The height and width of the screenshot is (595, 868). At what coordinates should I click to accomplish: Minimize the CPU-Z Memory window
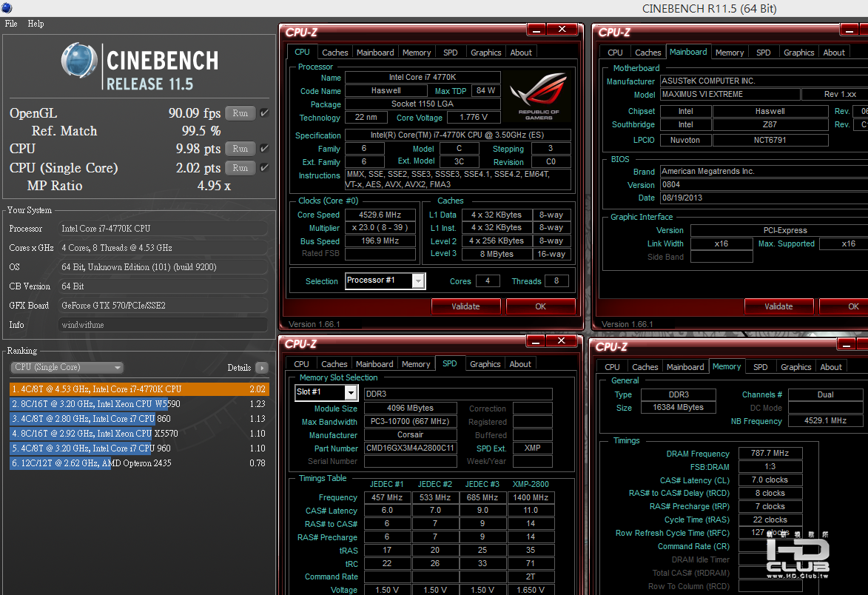coord(846,345)
